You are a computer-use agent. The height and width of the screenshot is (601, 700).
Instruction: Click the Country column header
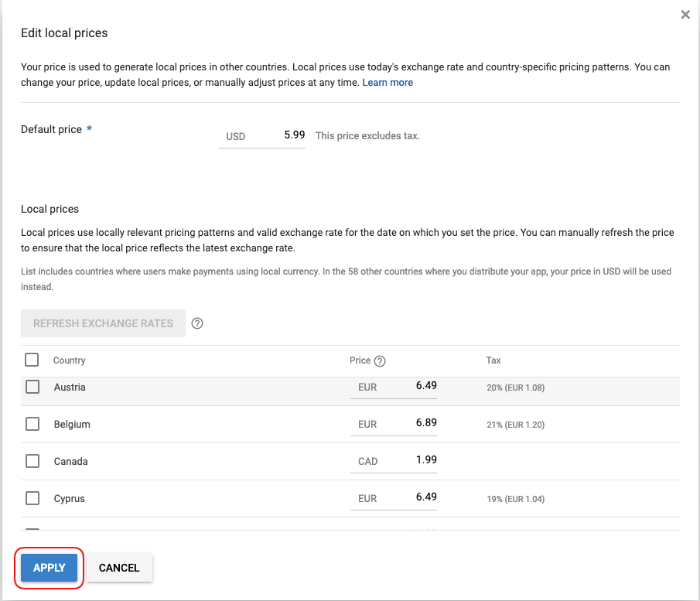(x=69, y=360)
